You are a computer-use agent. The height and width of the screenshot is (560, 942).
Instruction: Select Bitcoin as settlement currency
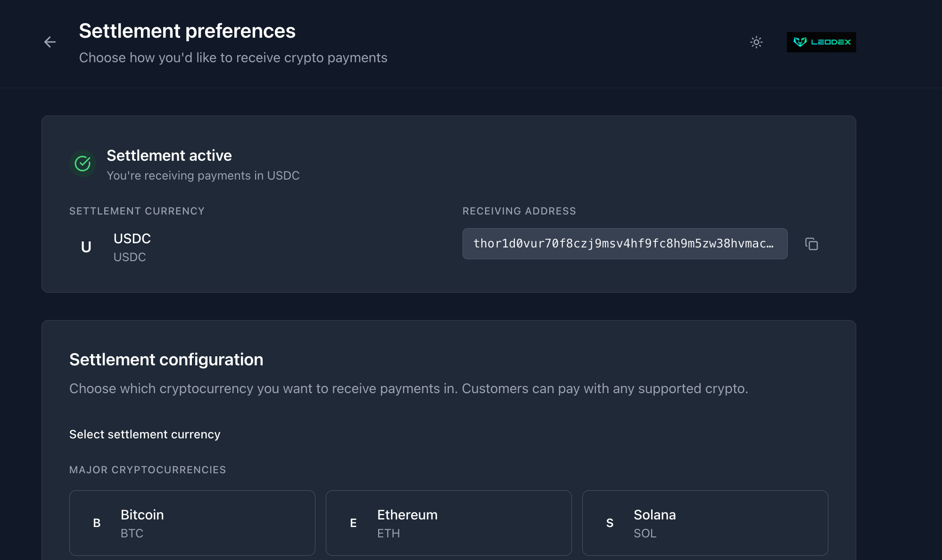tap(192, 523)
